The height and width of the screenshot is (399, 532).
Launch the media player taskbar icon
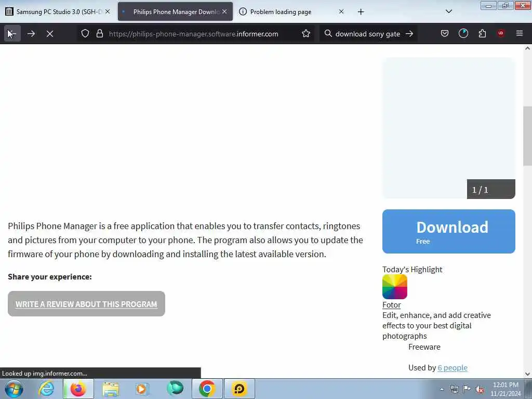coord(142,389)
